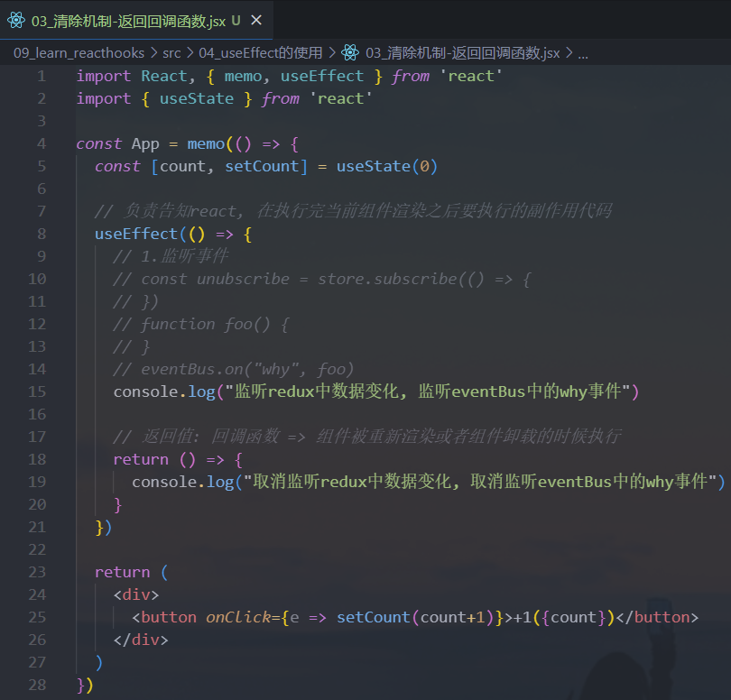Screen dimensions: 731x700
Task: Click the string '取消监听redux中数据变化' on line 19
Action: pyautogui.click(x=352, y=482)
